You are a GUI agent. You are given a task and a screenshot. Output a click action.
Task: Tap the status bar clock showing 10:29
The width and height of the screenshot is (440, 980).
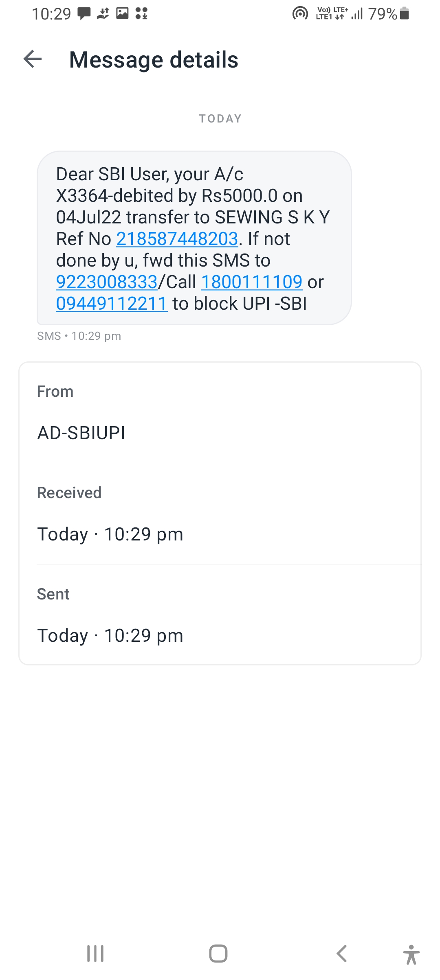pyautogui.click(x=51, y=14)
